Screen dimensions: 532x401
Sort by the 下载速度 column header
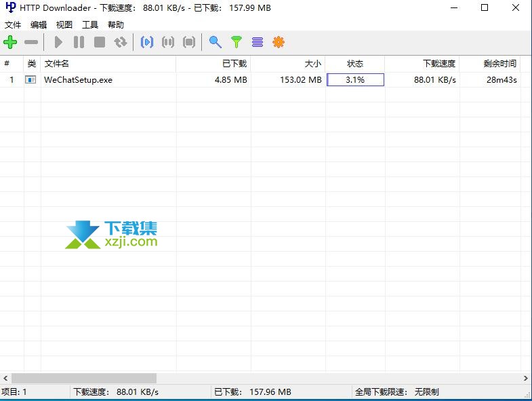(x=422, y=64)
